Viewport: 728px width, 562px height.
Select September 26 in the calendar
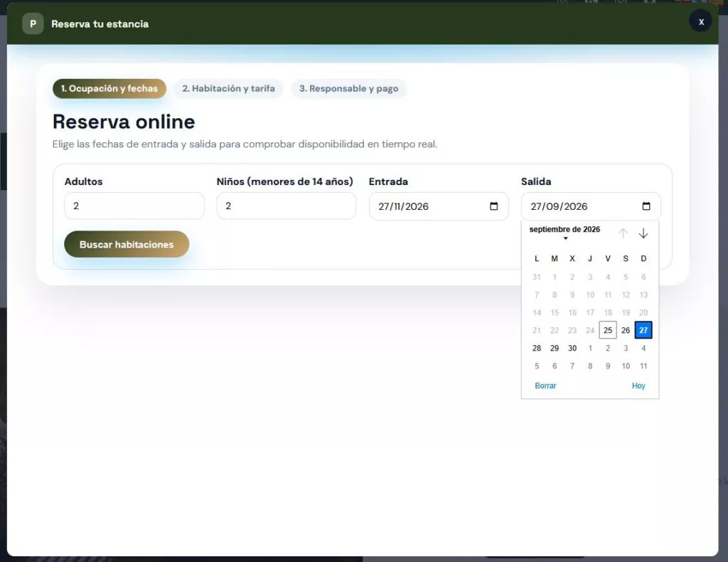tap(626, 330)
